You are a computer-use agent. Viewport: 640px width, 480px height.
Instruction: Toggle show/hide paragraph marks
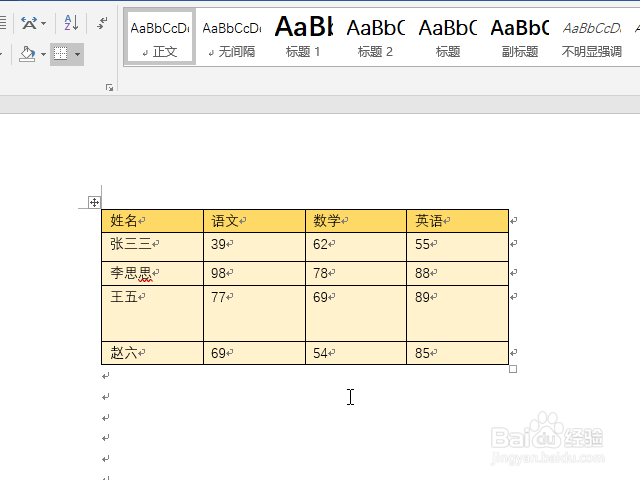(102, 23)
